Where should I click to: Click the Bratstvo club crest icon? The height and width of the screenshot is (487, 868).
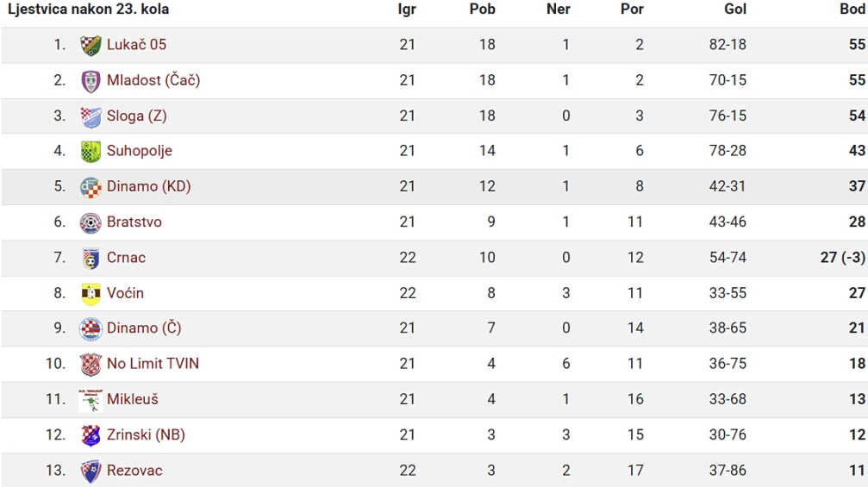[91, 222]
